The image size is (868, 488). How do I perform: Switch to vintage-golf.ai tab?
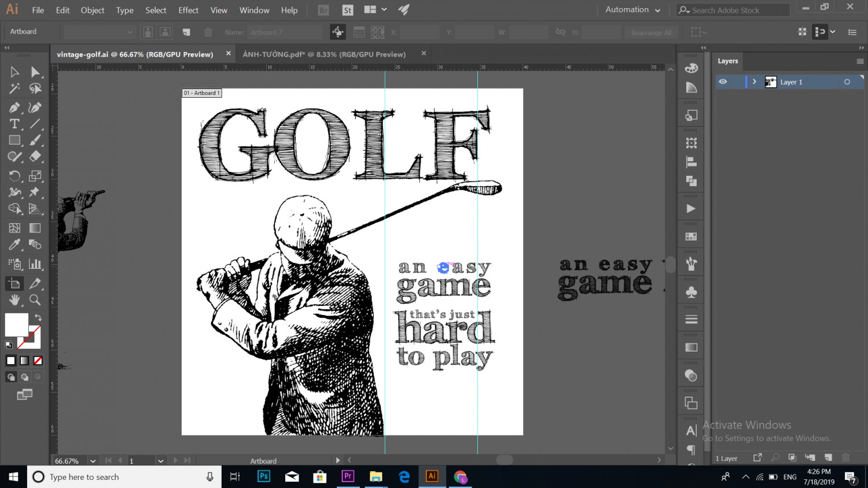click(135, 54)
